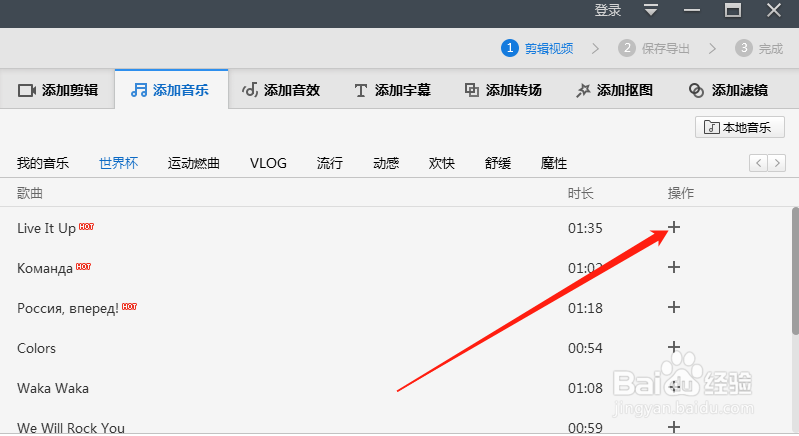
Task: Switch to the 添加转场 tab
Action: (502, 90)
